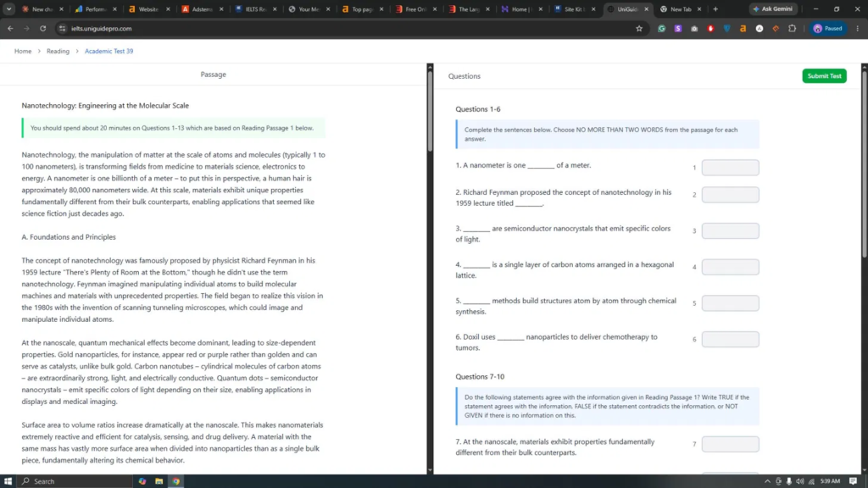868x488 pixels.
Task: Open the browser extensions puzzle icon
Action: [793, 28]
